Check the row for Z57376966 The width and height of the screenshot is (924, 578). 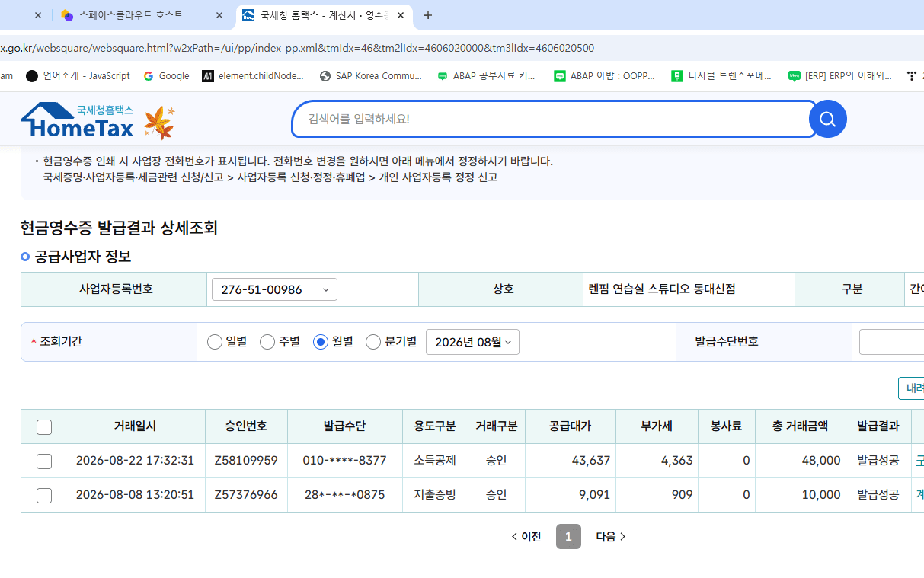click(x=44, y=495)
